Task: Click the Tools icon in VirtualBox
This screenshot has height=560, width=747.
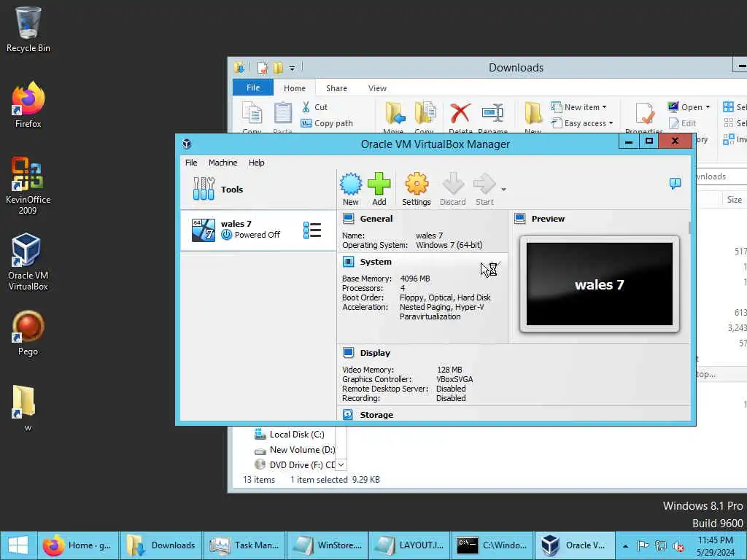Action: [x=204, y=189]
